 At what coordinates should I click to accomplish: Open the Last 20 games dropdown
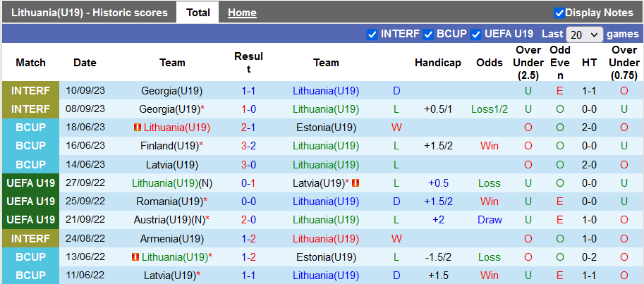coord(584,35)
